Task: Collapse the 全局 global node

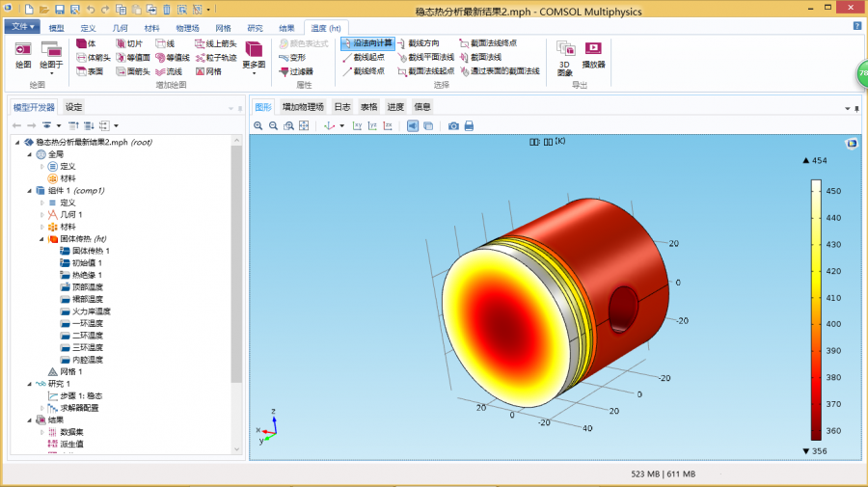Action: click(x=30, y=154)
